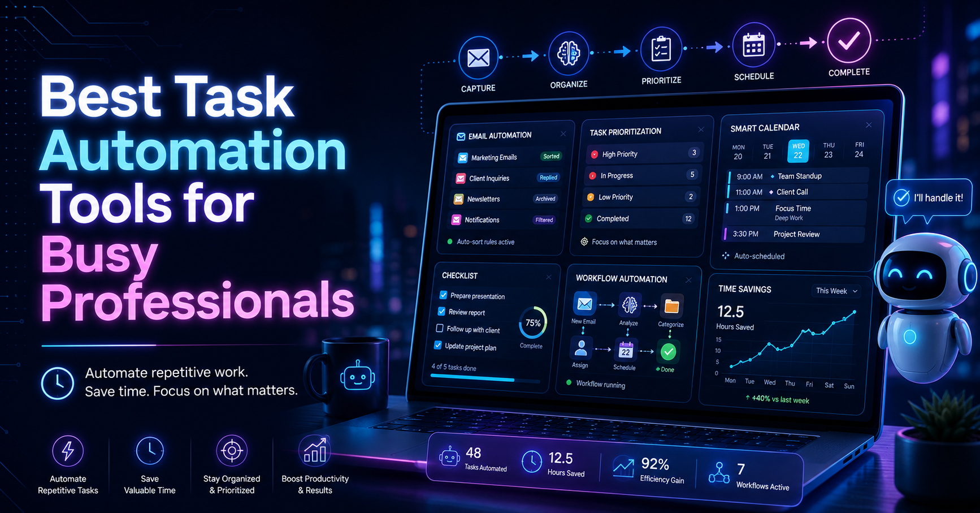Click the Tasks Automated robot icon
Viewport: 980px width, 513px height.
[449, 457]
